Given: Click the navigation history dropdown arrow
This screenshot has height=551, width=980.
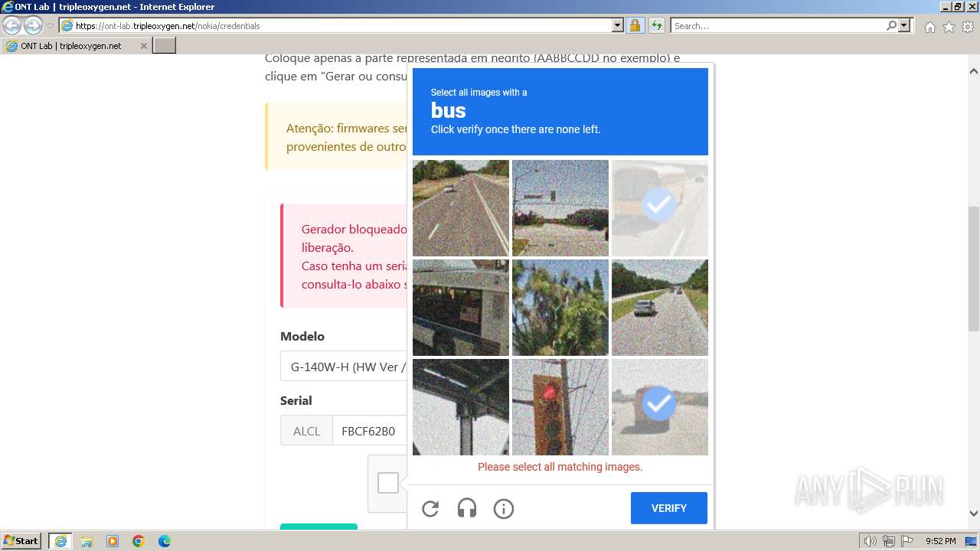Looking at the screenshot, I should click(x=50, y=26).
